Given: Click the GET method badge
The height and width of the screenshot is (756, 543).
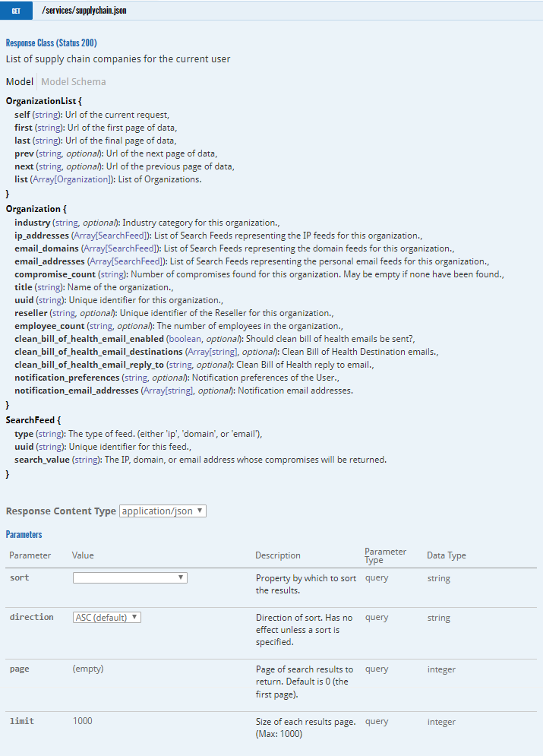Looking at the screenshot, I should click(x=16, y=12).
